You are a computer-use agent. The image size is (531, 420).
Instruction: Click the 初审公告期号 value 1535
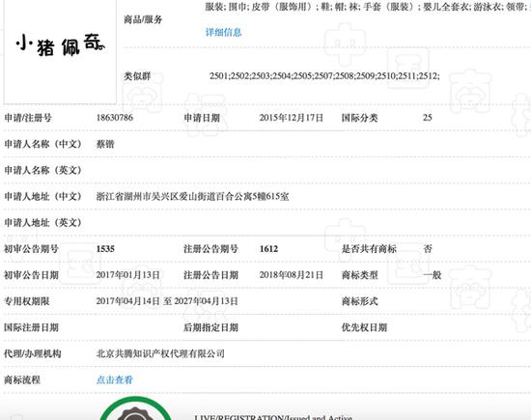[105, 249]
